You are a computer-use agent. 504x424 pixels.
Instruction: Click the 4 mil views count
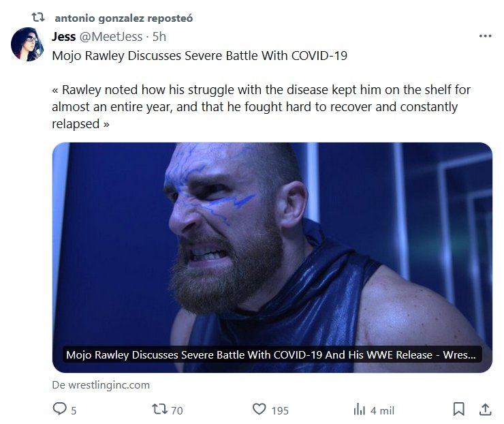[382, 410]
